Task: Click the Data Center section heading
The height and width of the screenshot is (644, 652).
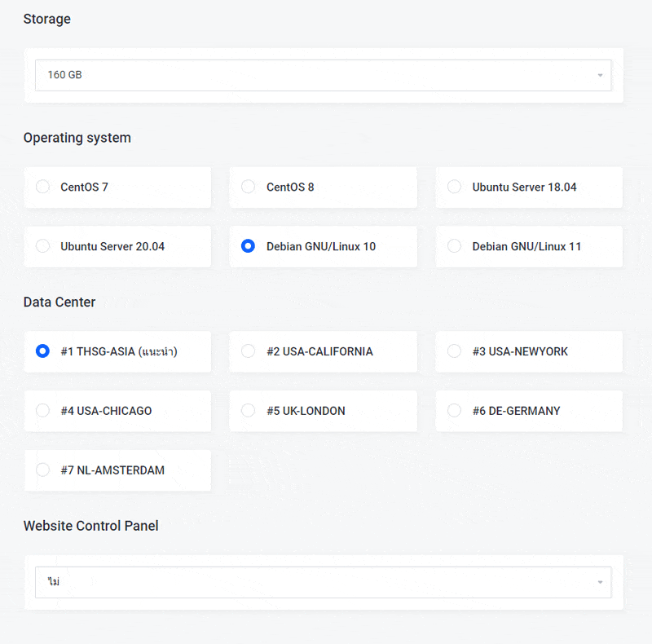Action: (59, 302)
